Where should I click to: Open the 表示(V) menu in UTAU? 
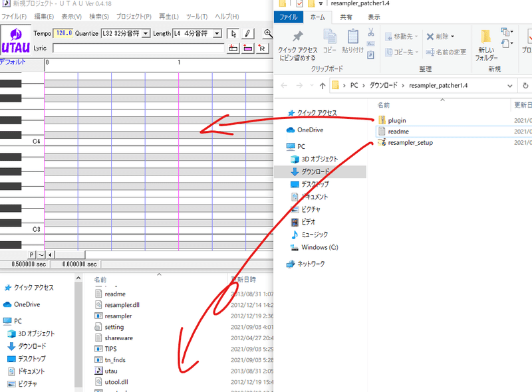pyautogui.click(x=71, y=16)
